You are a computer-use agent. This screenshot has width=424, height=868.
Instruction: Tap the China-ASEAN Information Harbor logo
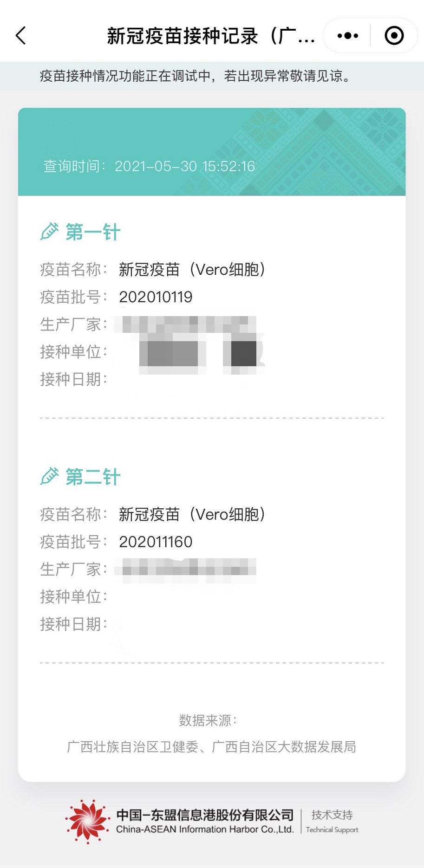click(x=87, y=821)
